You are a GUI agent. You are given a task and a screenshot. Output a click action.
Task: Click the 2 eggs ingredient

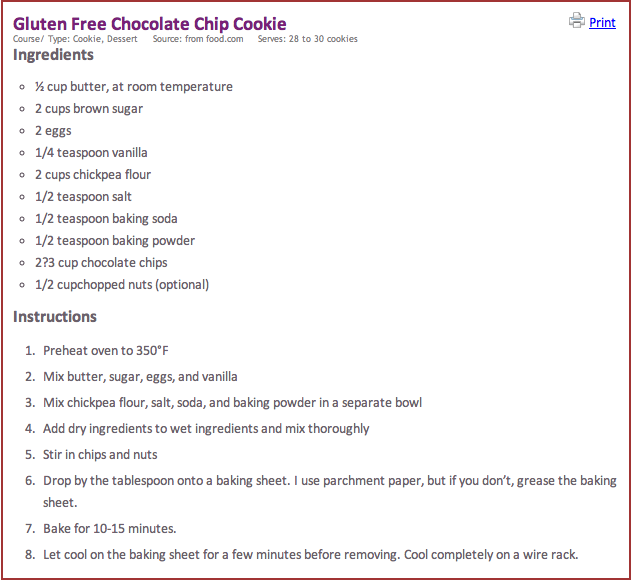(53, 131)
